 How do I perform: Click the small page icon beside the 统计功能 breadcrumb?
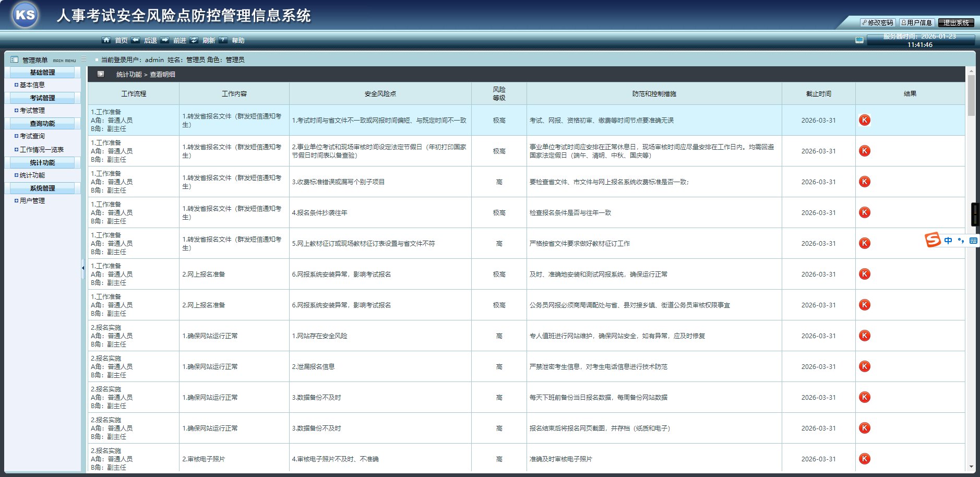pyautogui.click(x=100, y=74)
